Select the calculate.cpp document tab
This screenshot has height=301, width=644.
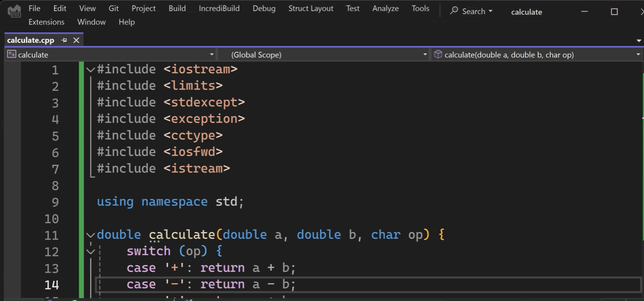pyautogui.click(x=31, y=40)
